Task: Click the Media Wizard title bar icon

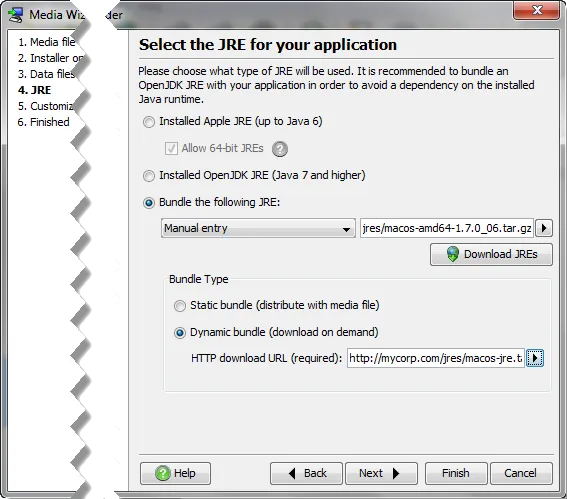Action: pos(16,15)
